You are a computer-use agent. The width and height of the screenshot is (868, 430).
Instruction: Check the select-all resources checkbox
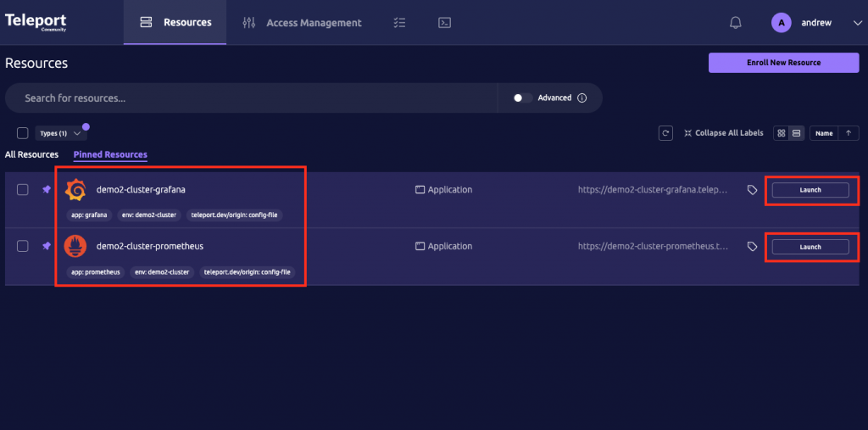coord(23,133)
